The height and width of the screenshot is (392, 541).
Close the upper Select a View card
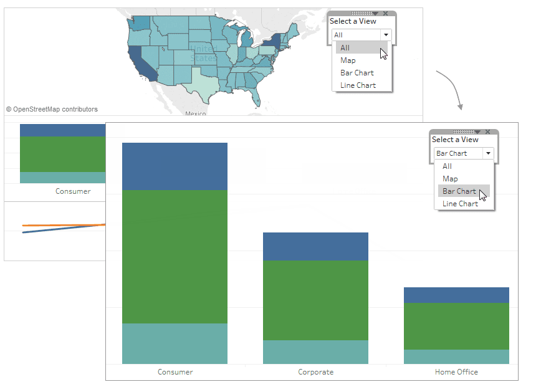(x=386, y=14)
